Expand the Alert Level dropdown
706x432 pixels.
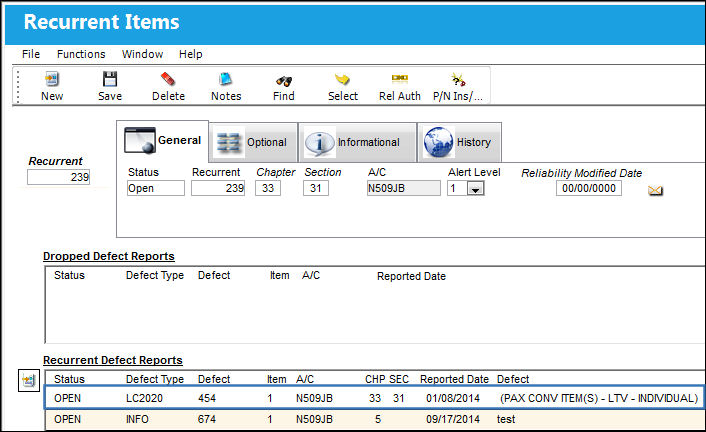pos(475,189)
